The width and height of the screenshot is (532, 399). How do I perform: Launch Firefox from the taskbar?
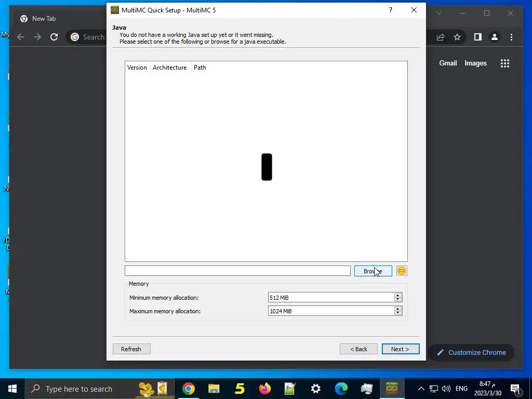[265, 389]
